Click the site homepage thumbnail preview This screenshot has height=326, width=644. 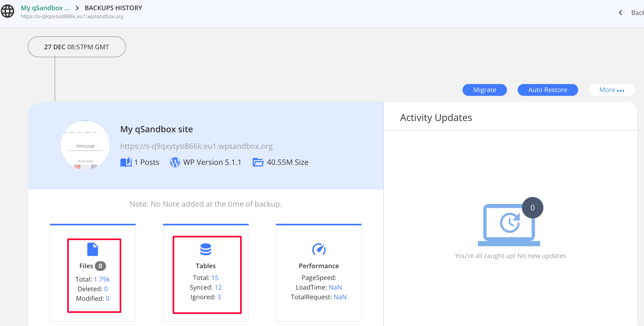[85, 145]
